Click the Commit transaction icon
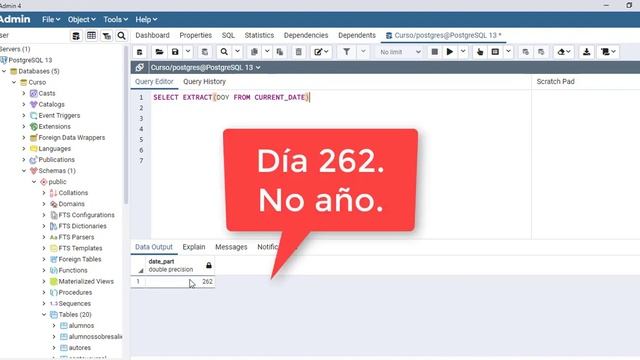Image resolution: width=640 pixels, height=360 pixels. pos(526,52)
